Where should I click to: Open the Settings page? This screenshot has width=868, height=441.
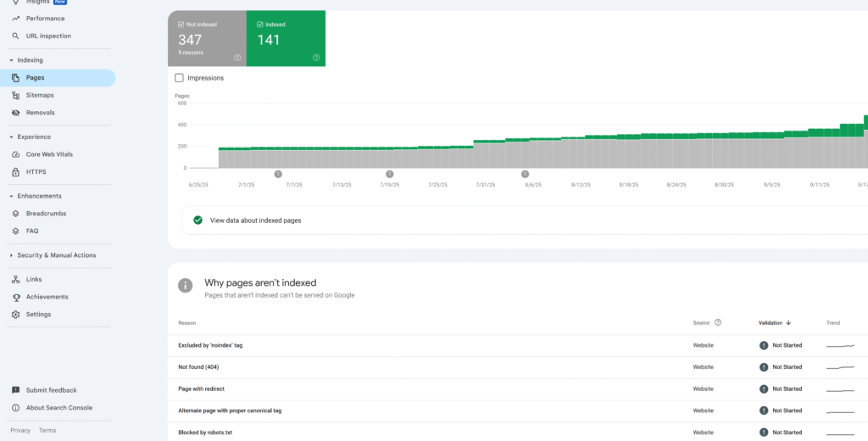(x=38, y=315)
